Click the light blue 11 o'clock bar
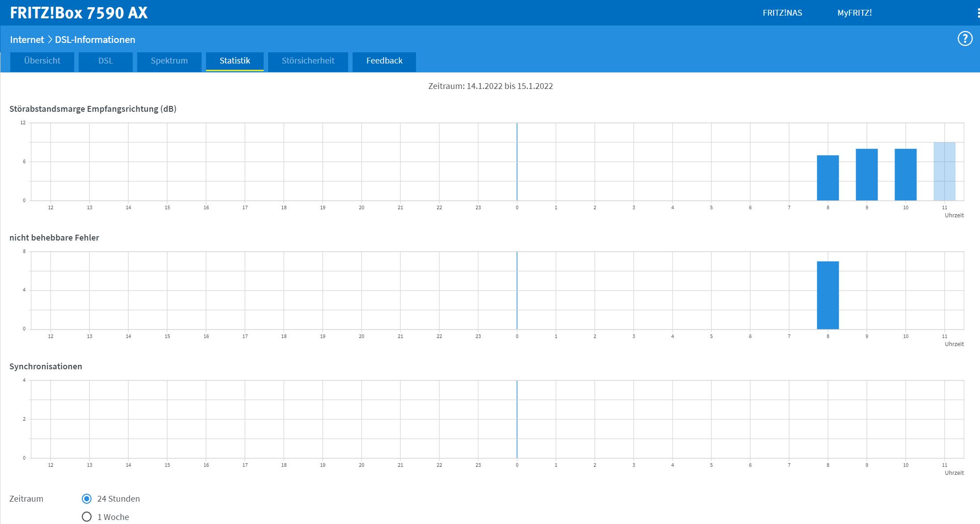This screenshot has width=980, height=524. [x=944, y=171]
